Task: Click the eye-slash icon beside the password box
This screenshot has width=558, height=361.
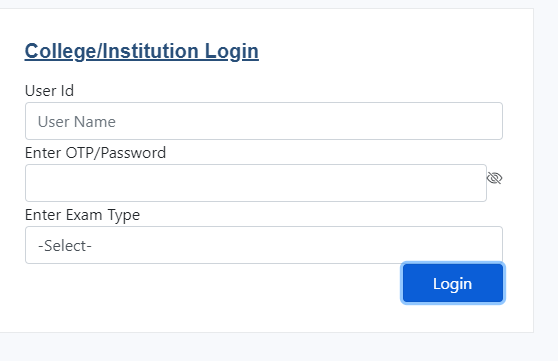Action: tap(494, 178)
